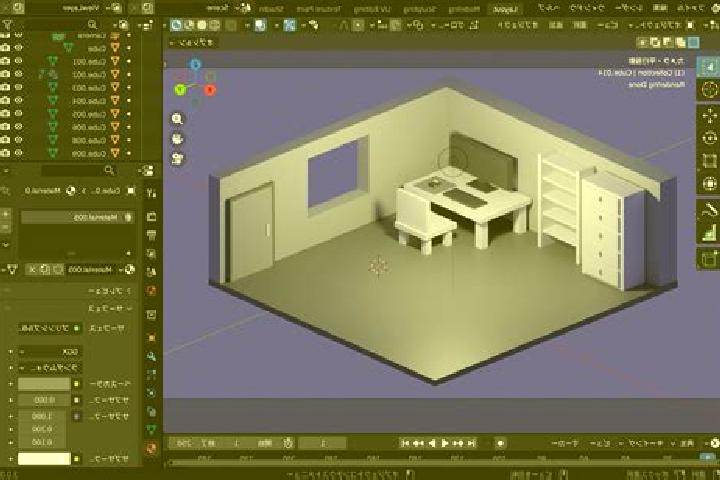Click the Principled BSDF surface shader button
The image size is (720, 480).
pyautogui.click(x=50, y=328)
